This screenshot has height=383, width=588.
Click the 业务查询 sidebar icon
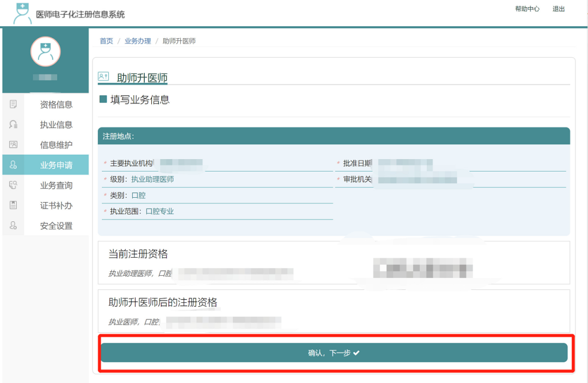point(14,185)
